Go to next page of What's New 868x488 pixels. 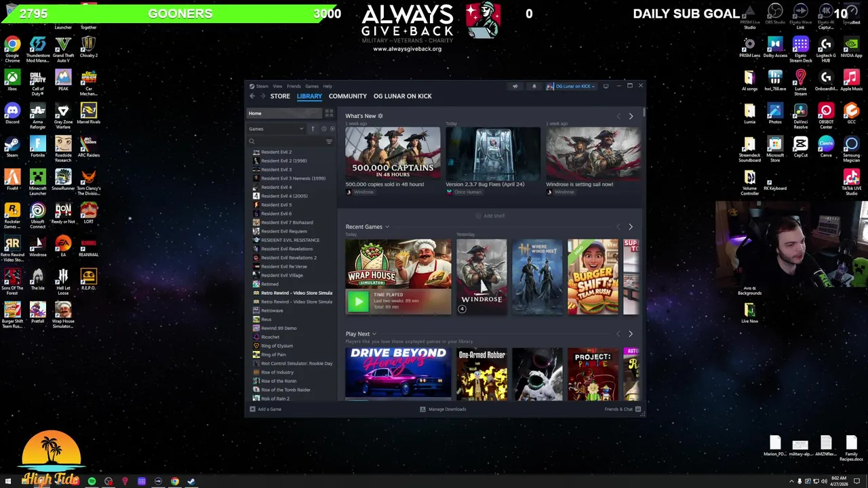pos(631,117)
